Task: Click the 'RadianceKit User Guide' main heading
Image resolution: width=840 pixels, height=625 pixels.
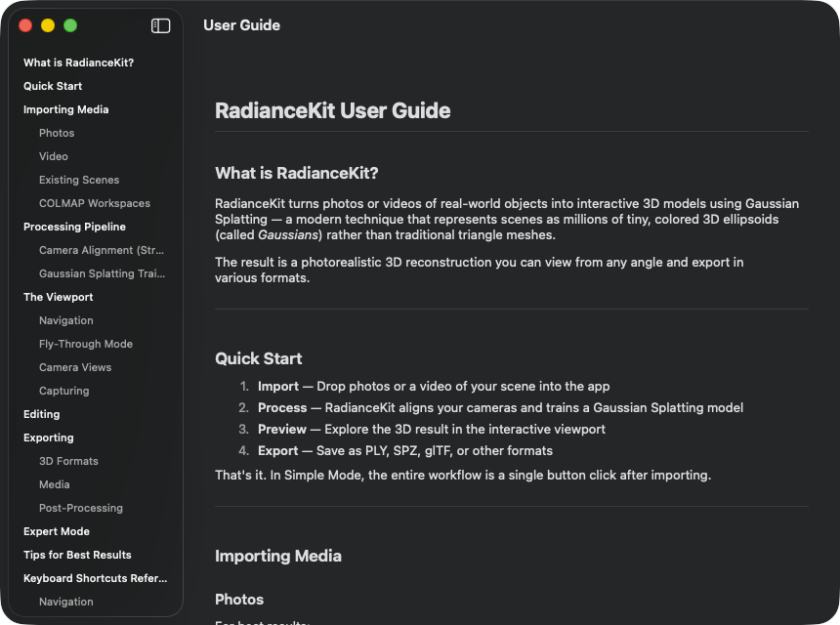Action: coord(333,111)
